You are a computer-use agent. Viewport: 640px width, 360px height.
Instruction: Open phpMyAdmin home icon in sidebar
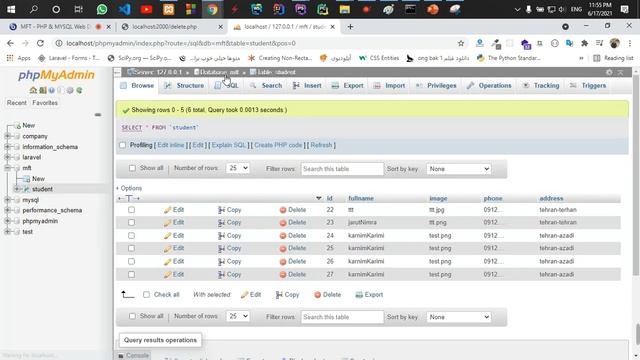pyautogui.click(x=33, y=90)
